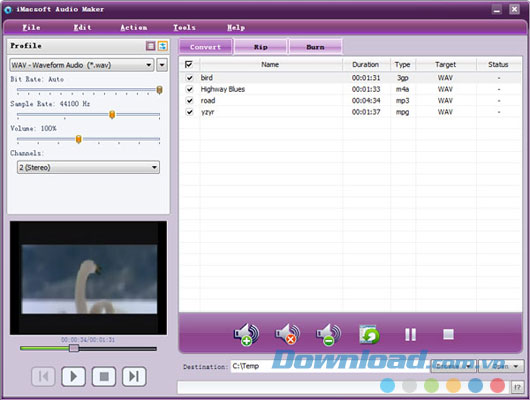Toggle the select-all checkbox in the list header
Screen dimensions: 530x400
(x=189, y=64)
